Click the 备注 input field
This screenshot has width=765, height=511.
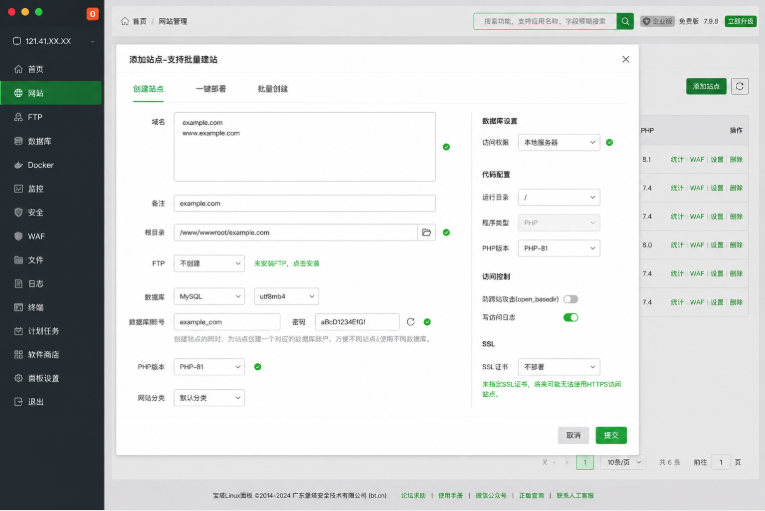coord(305,203)
